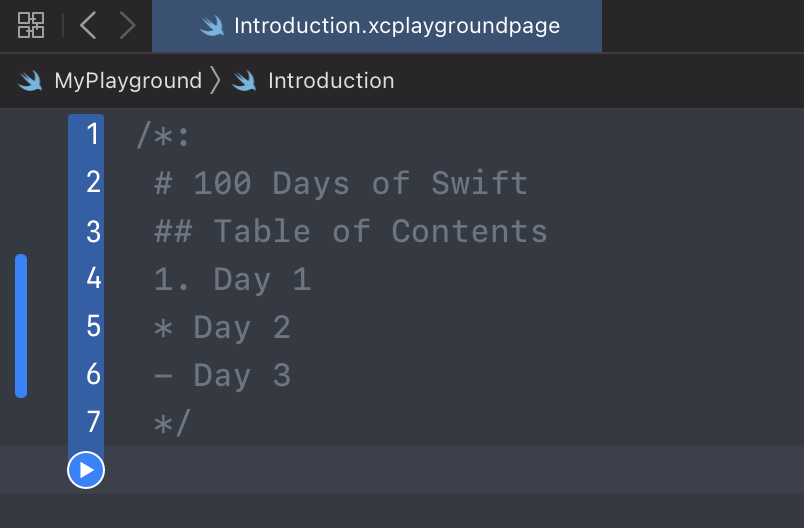
Task: Click line number 1 in gutter
Action: pyautogui.click(x=93, y=134)
